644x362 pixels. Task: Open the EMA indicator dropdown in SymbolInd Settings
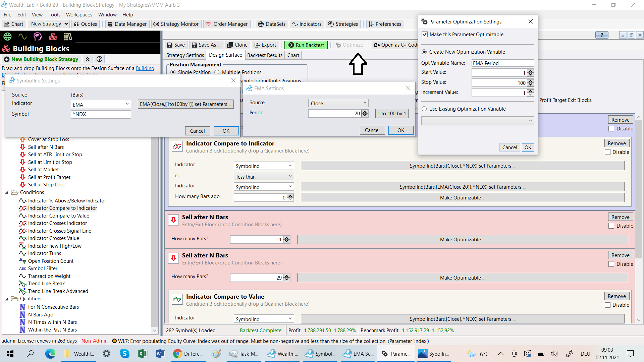pos(100,104)
